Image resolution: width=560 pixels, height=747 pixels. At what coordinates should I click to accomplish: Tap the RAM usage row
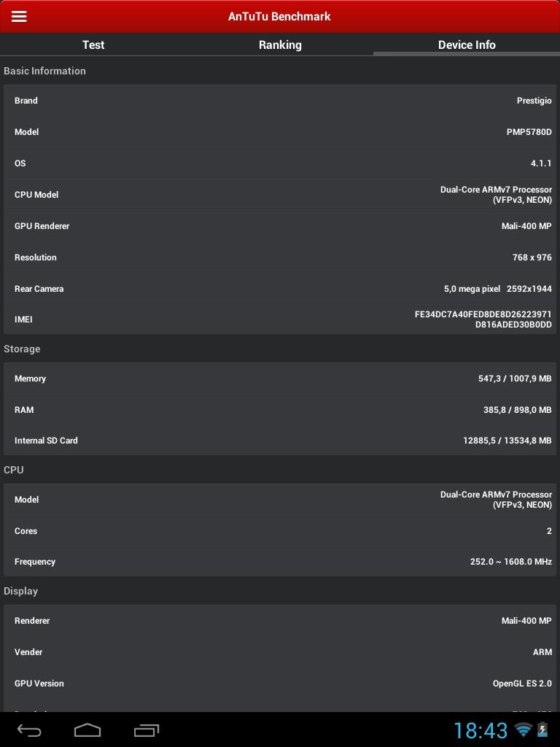tap(280, 410)
